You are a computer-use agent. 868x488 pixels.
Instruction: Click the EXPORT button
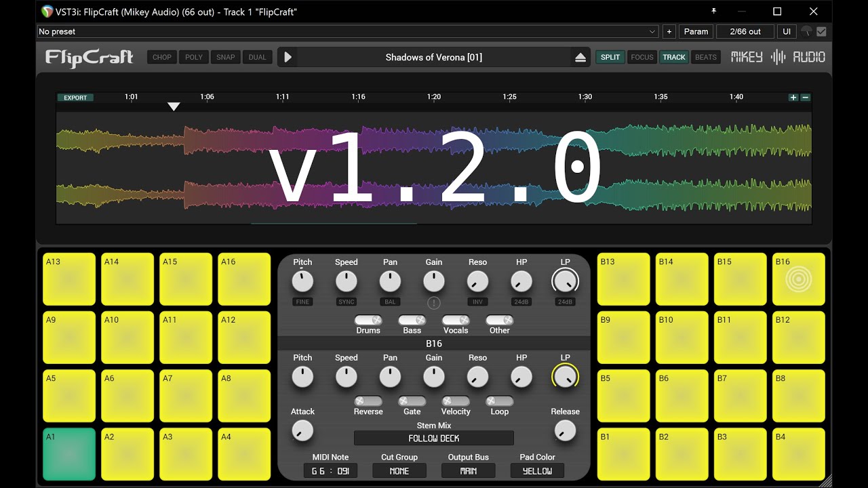click(75, 98)
